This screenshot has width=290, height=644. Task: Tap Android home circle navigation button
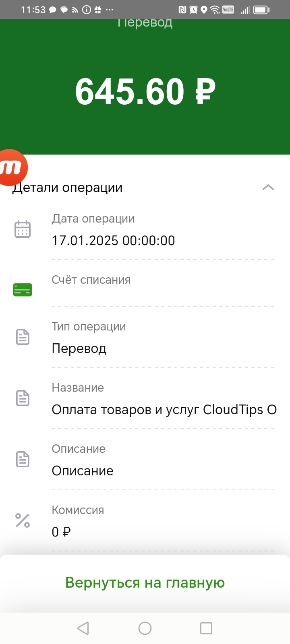[145, 628]
